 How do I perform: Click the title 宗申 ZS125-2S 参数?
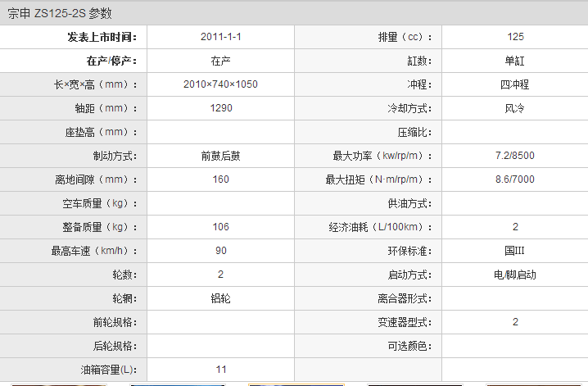point(60,13)
